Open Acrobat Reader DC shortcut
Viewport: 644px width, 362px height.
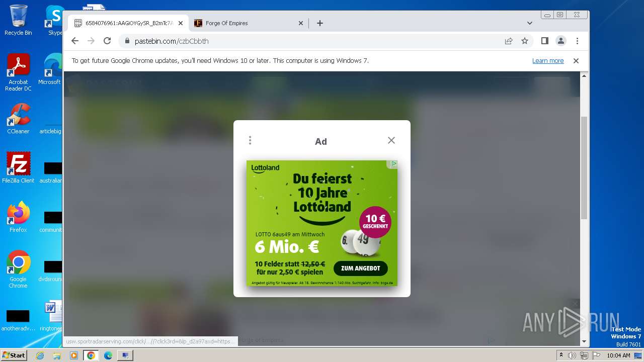[18, 72]
